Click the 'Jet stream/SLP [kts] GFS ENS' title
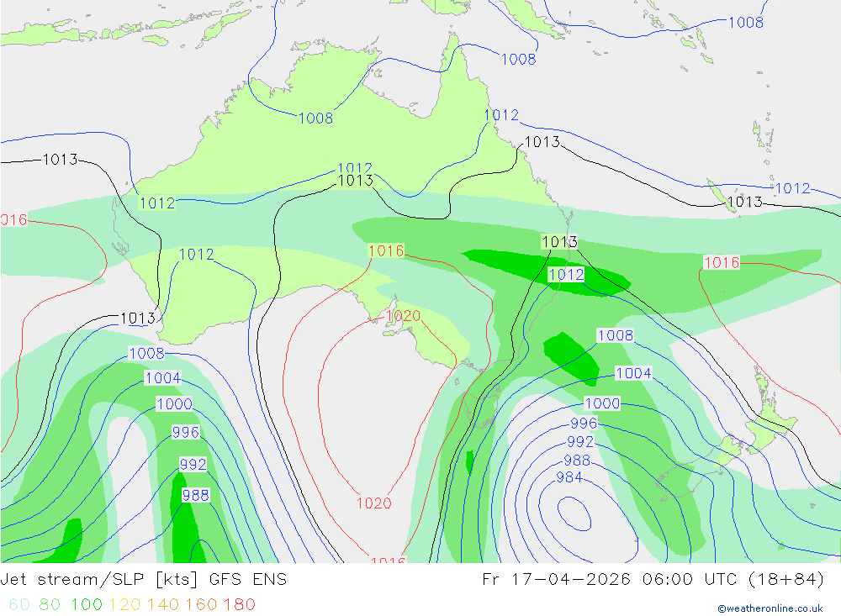The width and height of the screenshot is (841, 616). [x=144, y=580]
